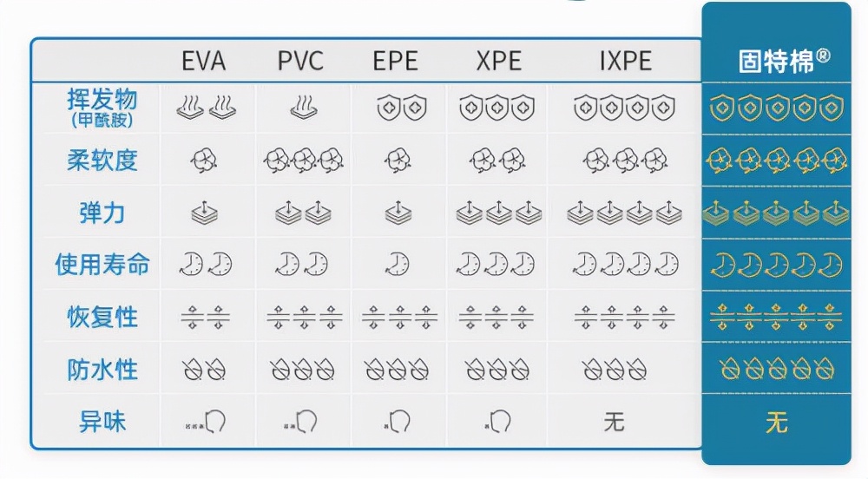Click the nose odor icon in EVA column

(206, 423)
